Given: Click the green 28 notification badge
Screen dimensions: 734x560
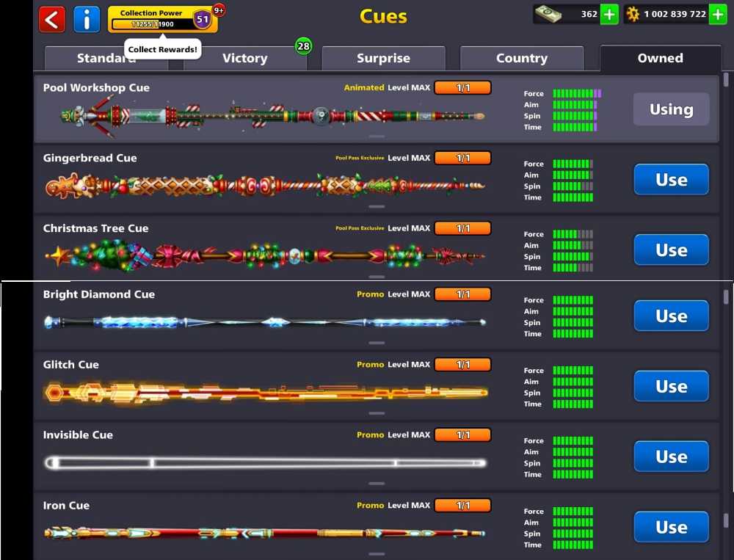Looking at the screenshot, I should pos(303,46).
